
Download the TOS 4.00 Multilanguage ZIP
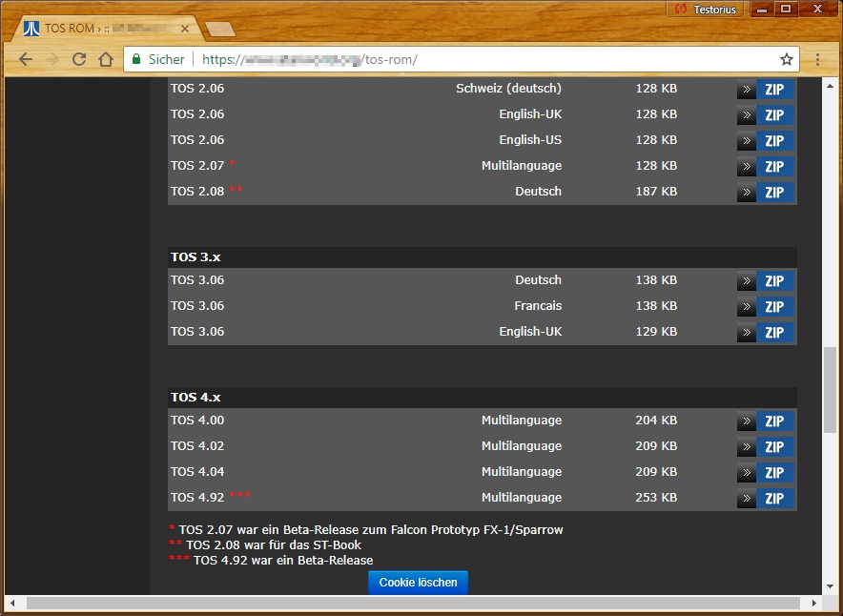pos(773,421)
